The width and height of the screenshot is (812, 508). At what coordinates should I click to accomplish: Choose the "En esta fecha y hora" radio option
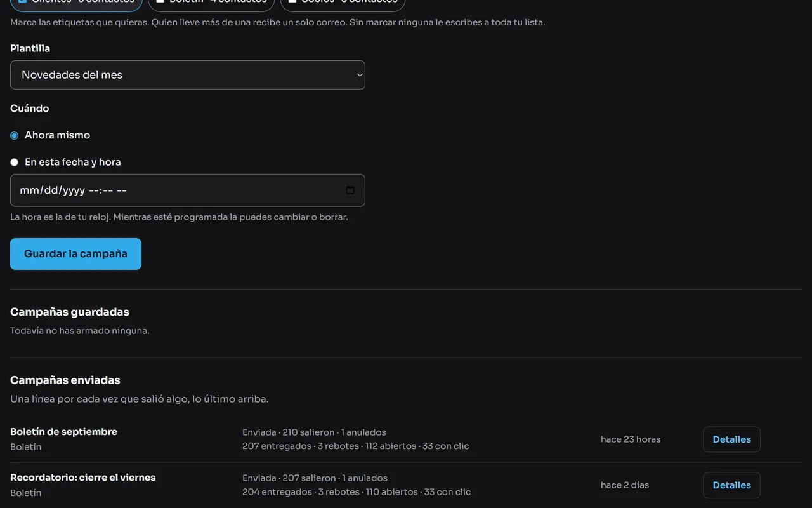pos(14,162)
